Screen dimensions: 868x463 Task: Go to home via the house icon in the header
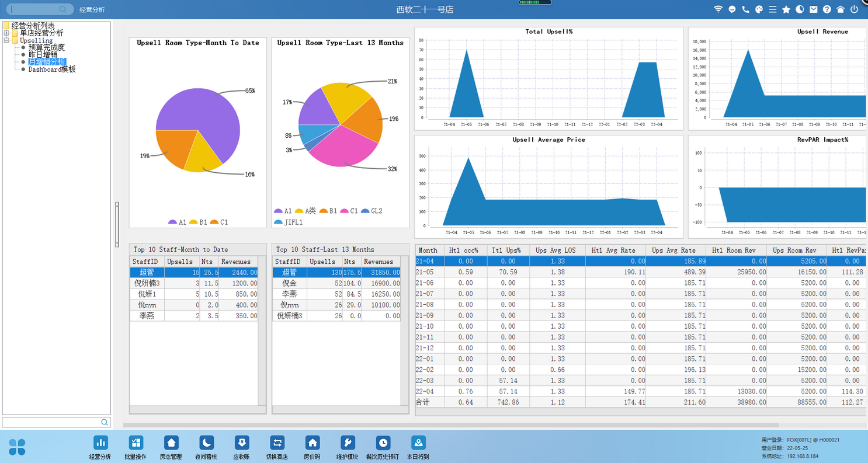(x=841, y=9)
